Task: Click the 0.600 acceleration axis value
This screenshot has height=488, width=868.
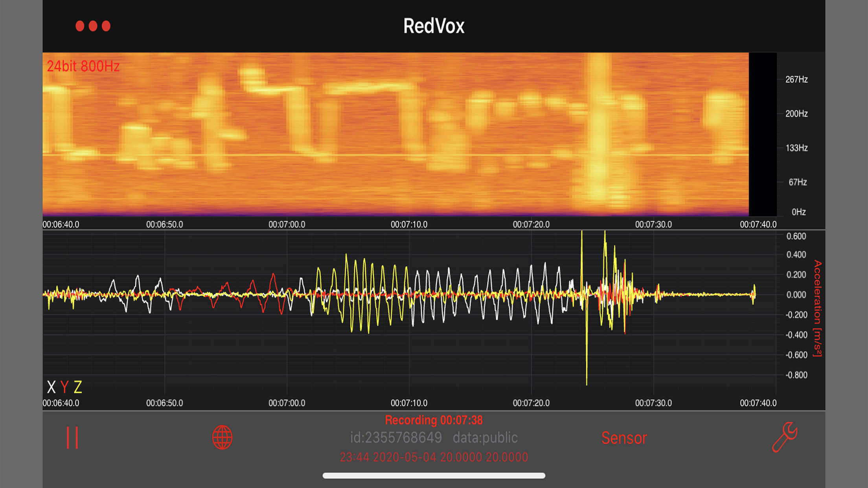Action: click(x=796, y=236)
